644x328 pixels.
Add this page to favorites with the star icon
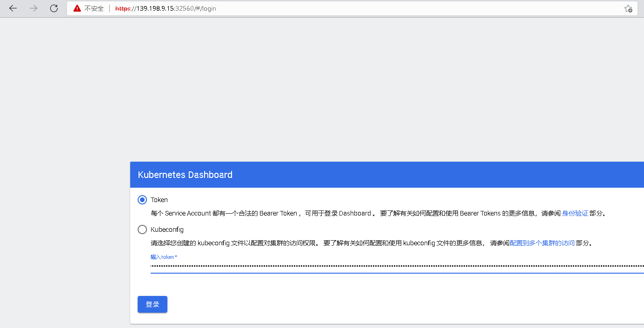coord(628,8)
